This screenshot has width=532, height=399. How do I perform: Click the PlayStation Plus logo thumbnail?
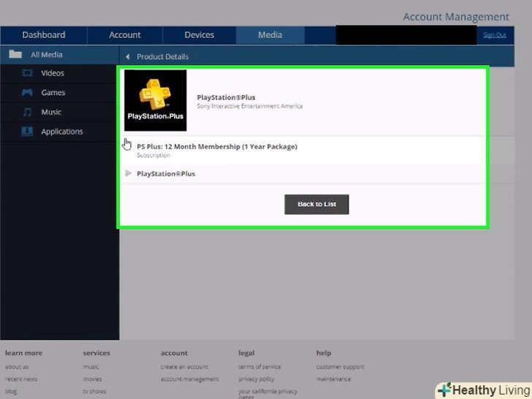pos(156,100)
